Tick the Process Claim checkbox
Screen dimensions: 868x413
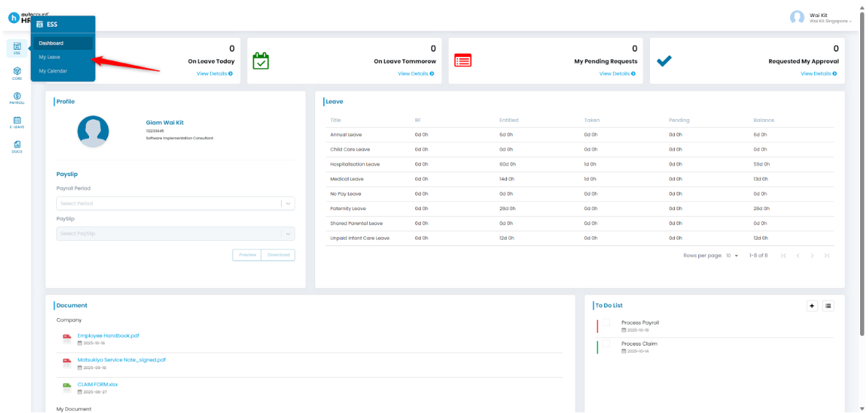(x=606, y=344)
